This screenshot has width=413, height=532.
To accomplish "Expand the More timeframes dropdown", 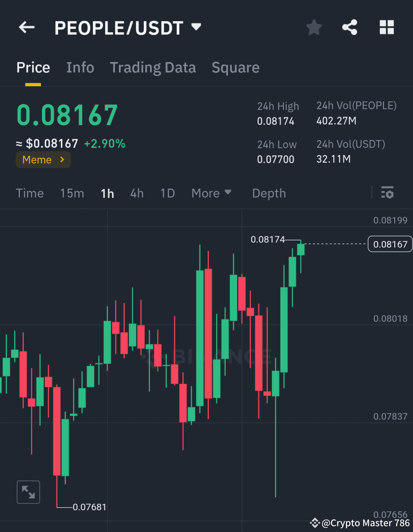I will pyautogui.click(x=211, y=193).
